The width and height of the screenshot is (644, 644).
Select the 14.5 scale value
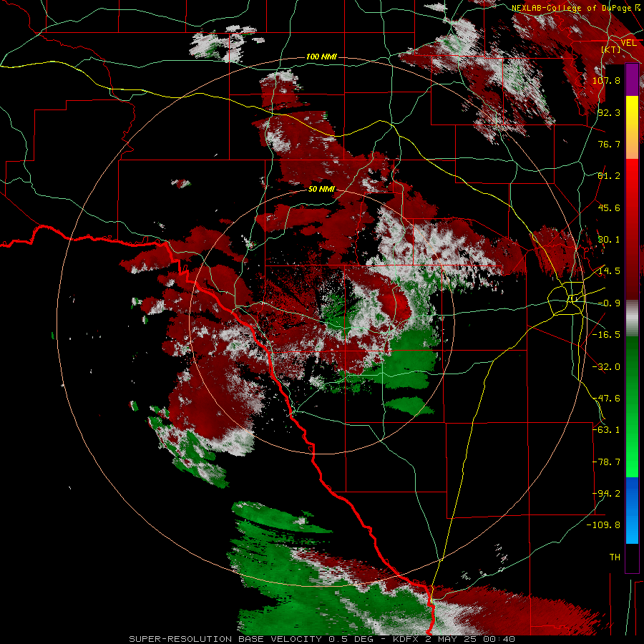[609, 271]
